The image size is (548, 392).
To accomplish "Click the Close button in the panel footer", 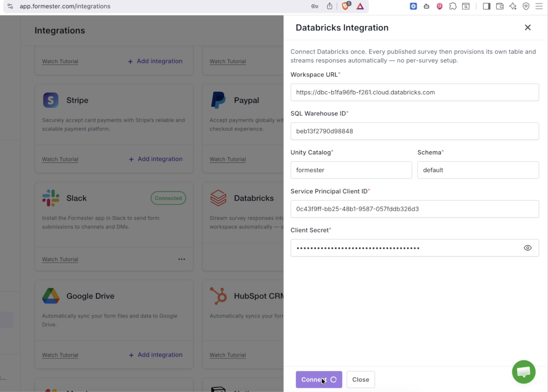I will (361, 379).
